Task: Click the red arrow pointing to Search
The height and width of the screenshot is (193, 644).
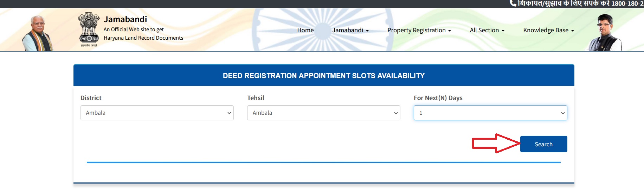Action: [x=496, y=144]
